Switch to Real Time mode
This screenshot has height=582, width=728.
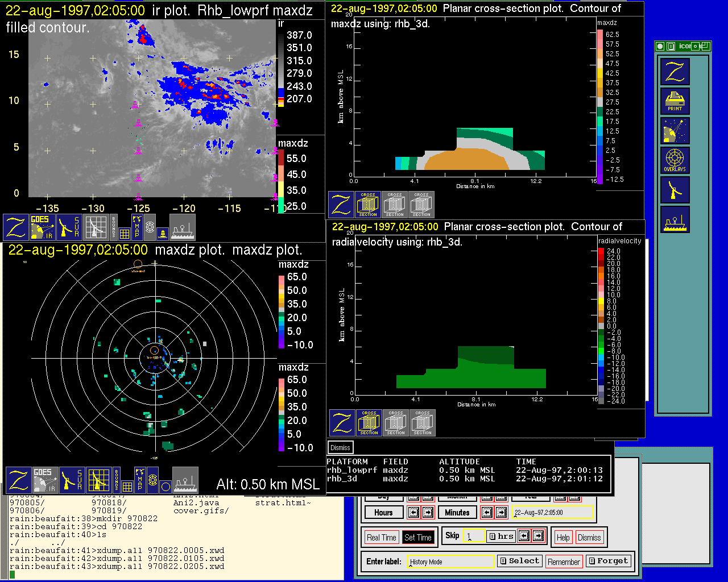click(x=381, y=538)
